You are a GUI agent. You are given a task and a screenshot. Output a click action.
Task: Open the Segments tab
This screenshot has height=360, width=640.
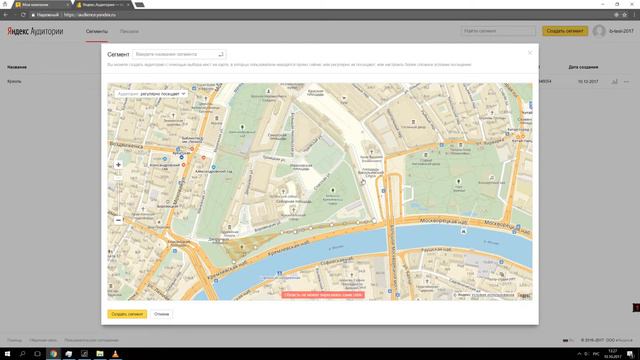pos(97,31)
